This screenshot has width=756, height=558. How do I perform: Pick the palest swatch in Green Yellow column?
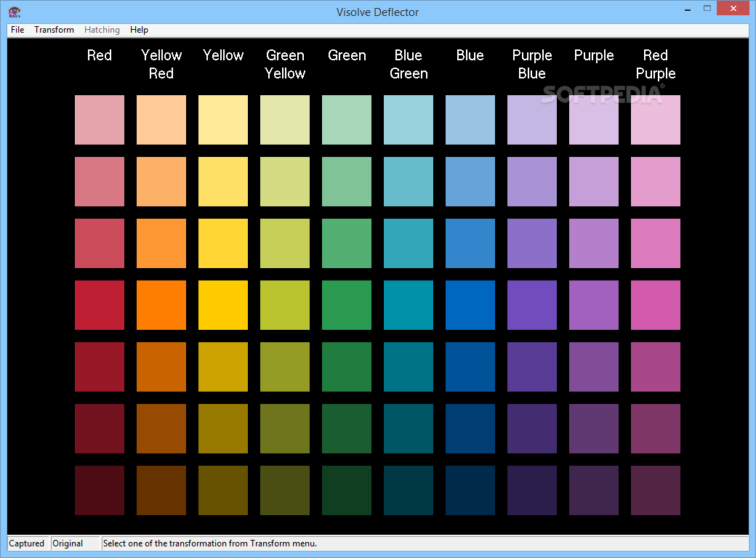pos(285,119)
